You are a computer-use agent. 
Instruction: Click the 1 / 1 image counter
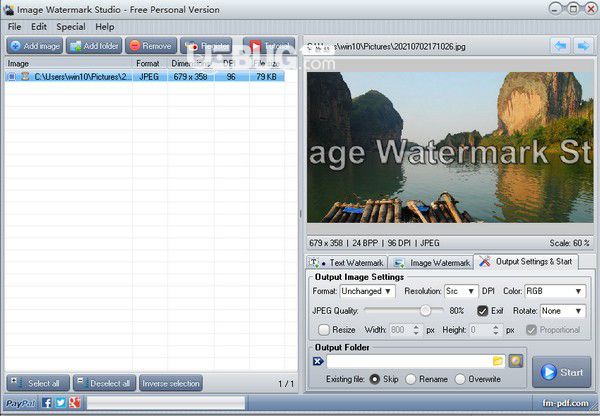[x=286, y=383]
